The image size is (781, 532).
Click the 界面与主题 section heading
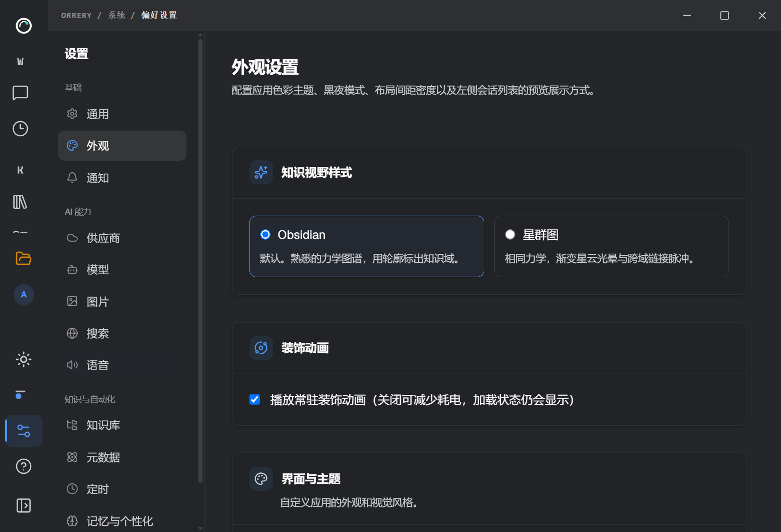pyautogui.click(x=311, y=479)
